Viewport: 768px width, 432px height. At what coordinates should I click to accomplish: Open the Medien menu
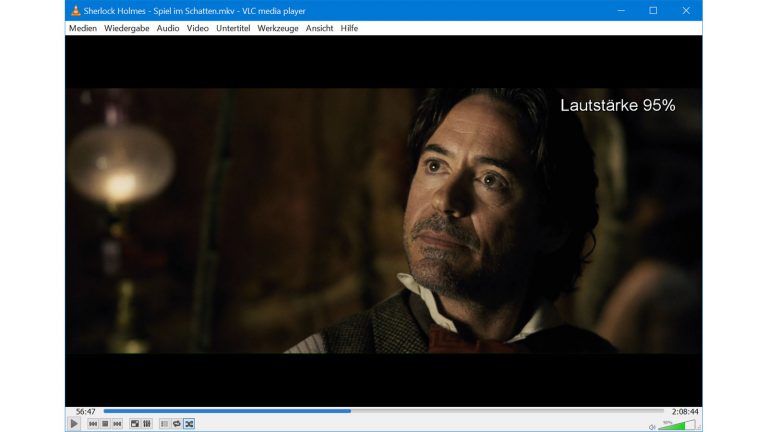point(83,28)
